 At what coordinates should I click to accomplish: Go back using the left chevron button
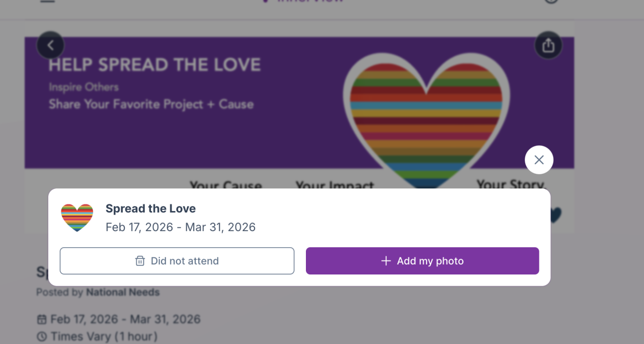click(50, 45)
